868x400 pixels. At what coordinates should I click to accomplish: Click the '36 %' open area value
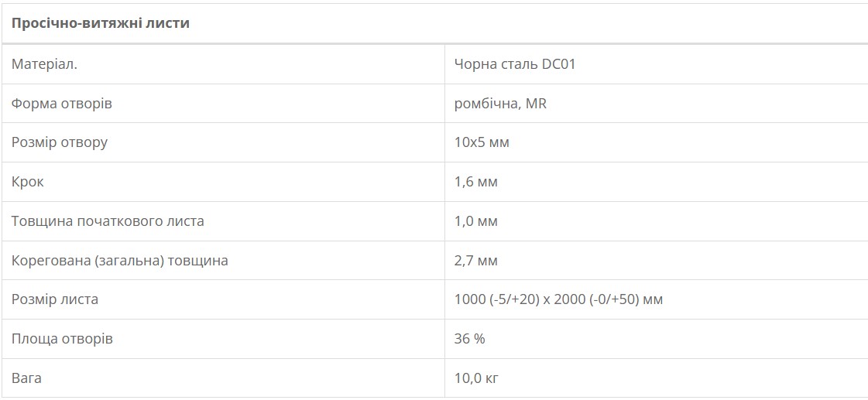click(x=469, y=339)
